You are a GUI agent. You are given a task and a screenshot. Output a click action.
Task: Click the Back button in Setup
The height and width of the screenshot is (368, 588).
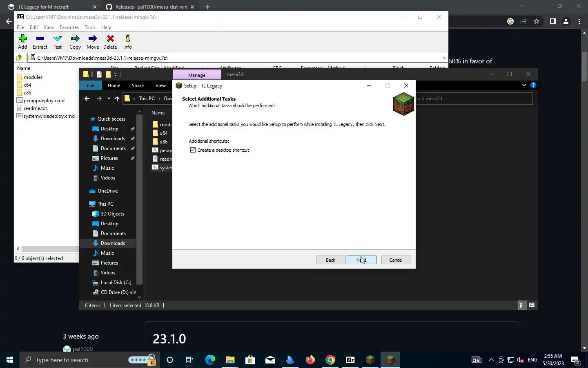click(x=330, y=260)
